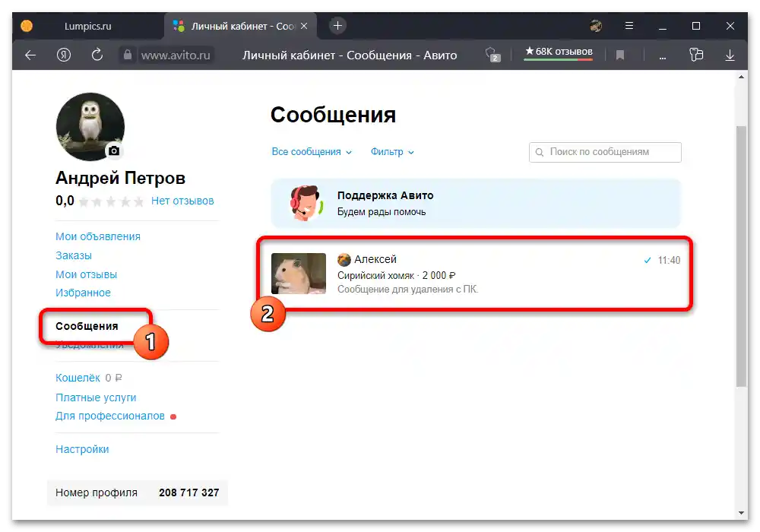Open the hamster listing thumbnail
The image size is (760, 532).
(x=299, y=274)
